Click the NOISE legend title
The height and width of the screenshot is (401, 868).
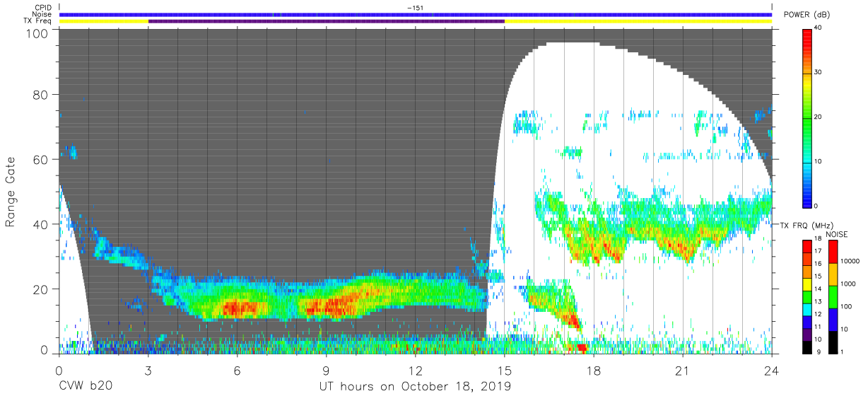click(x=837, y=234)
